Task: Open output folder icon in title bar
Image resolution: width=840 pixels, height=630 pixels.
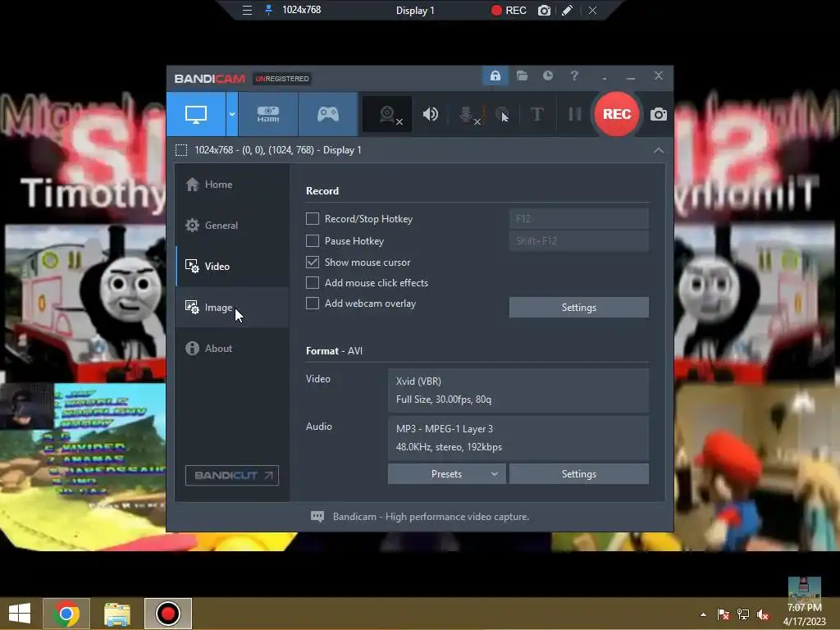Action: [x=522, y=76]
